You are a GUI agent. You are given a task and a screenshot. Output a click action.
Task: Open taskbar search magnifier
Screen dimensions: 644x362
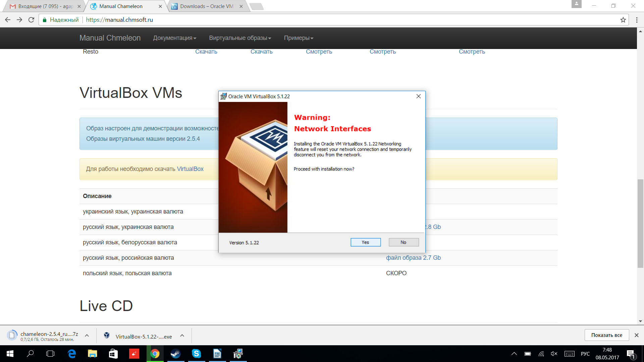click(x=30, y=354)
